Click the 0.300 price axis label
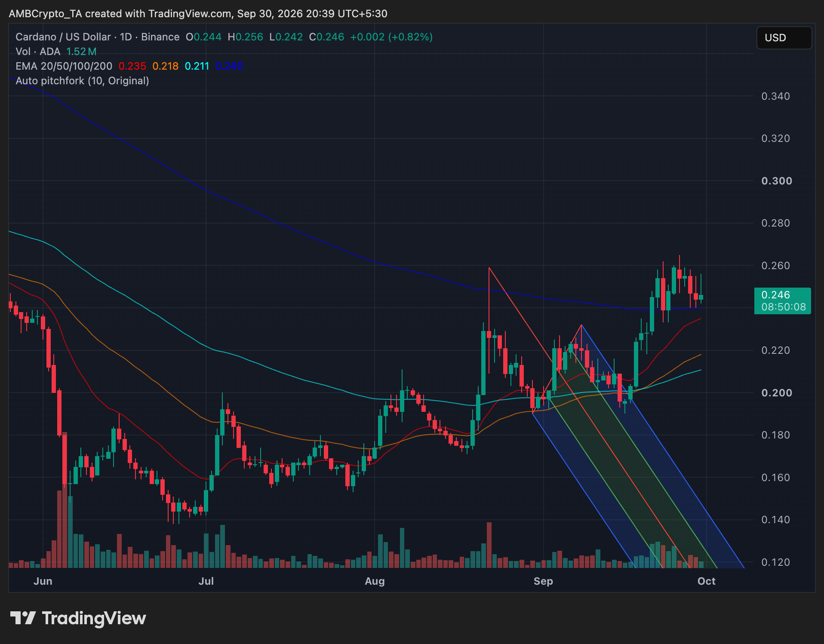Viewport: 824px width, 644px height. coord(777,181)
